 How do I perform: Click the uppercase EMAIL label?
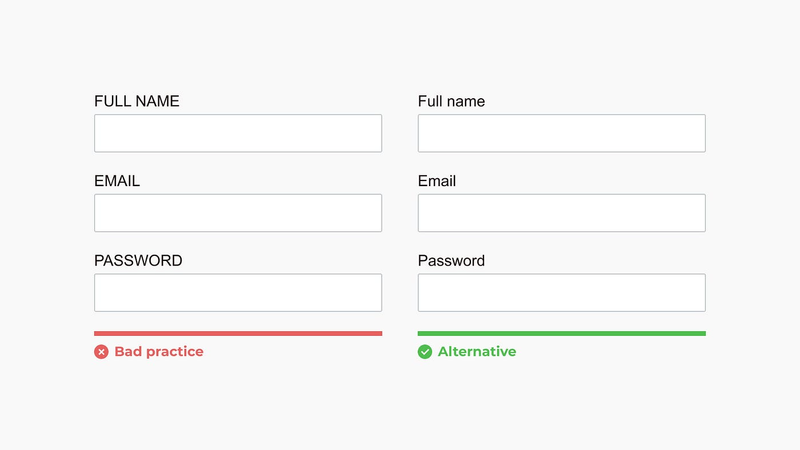(x=117, y=181)
